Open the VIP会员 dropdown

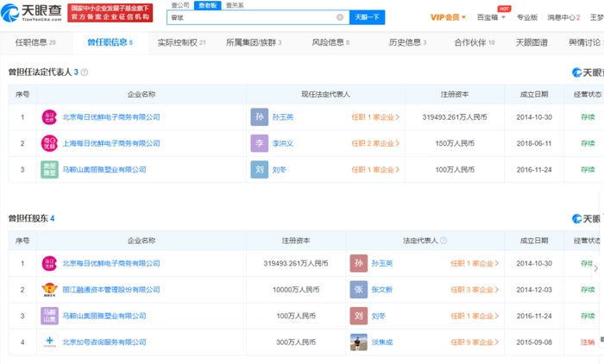(449, 17)
